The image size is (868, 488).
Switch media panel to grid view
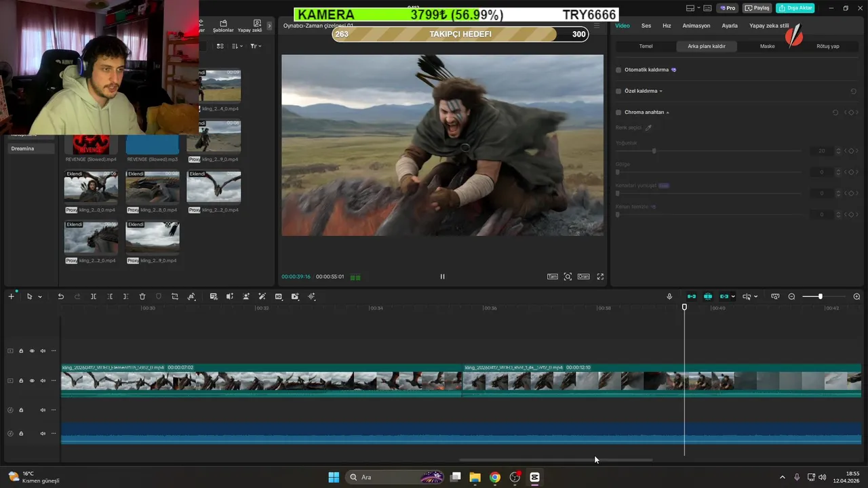(220, 46)
